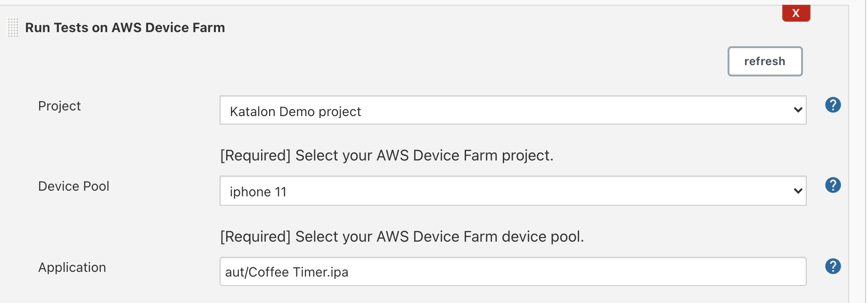
Task: Delete build step with red X button
Action: pyautogui.click(x=795, y=13)
